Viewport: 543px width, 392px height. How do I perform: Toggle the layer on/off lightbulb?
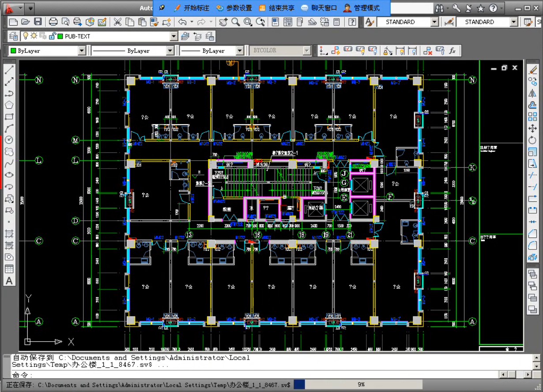pos(26,36)
